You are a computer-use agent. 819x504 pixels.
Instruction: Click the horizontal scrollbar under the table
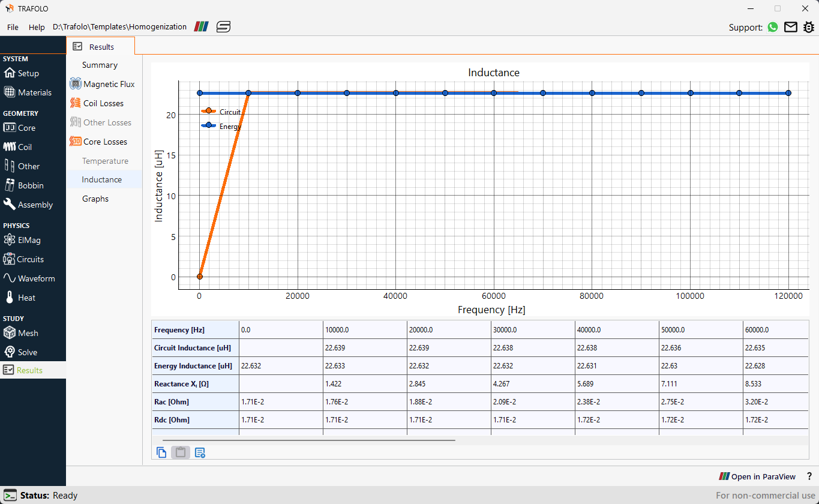(x=308, y=440)
